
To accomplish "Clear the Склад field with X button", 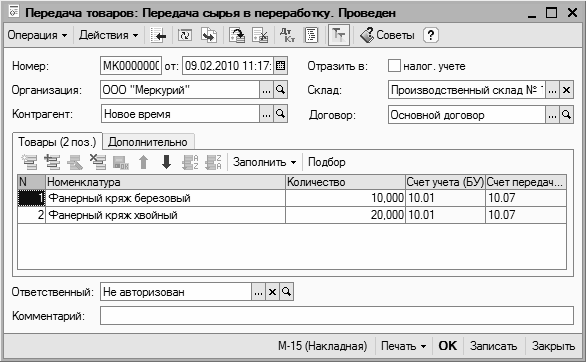I will [x=567, y=90].
